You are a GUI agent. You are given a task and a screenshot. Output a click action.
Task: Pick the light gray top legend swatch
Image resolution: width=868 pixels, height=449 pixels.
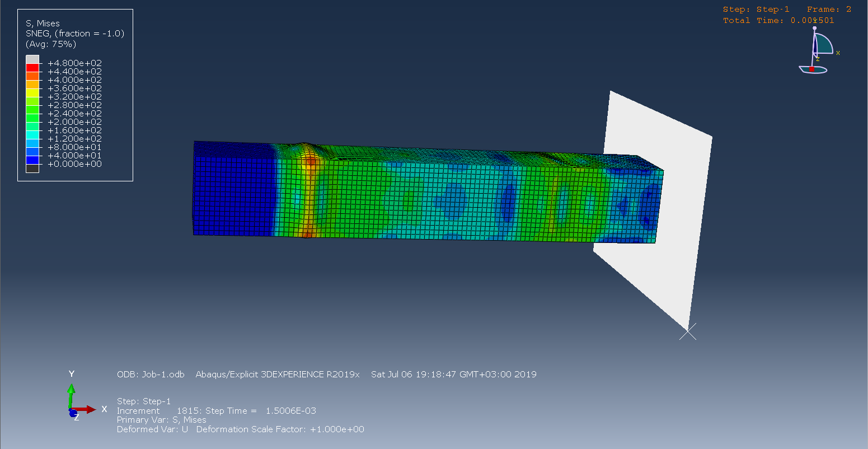point(32,59)
